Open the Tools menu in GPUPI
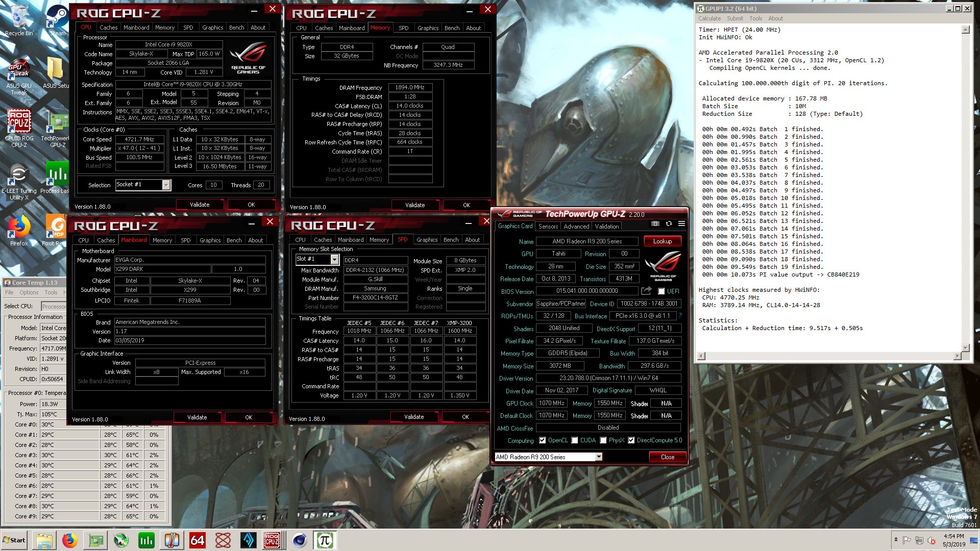980x551 pixels. (x=756, y=18)
